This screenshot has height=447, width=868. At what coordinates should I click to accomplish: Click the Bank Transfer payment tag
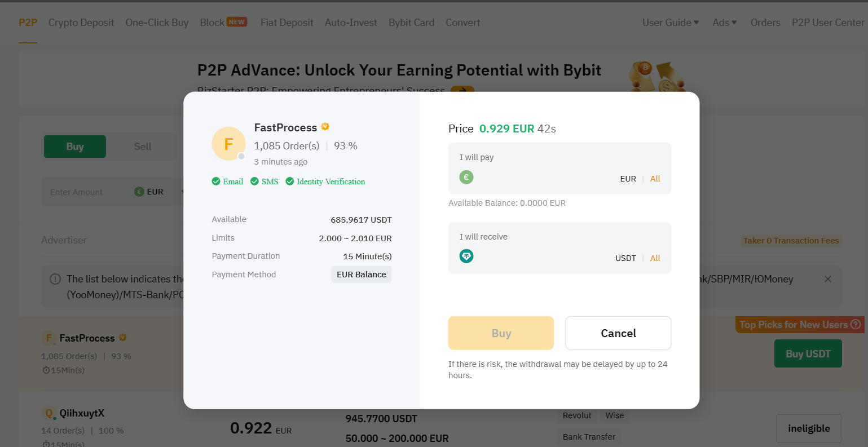click(589, 437)
